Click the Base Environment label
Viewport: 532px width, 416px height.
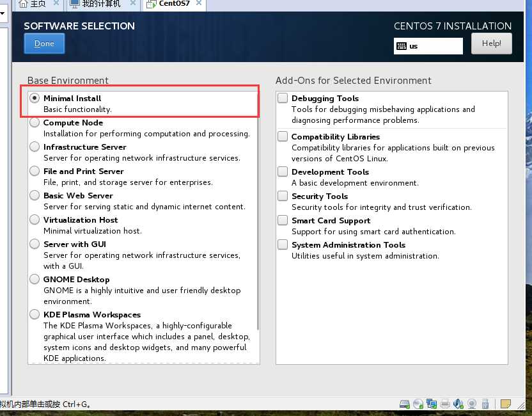coord(68,81)
